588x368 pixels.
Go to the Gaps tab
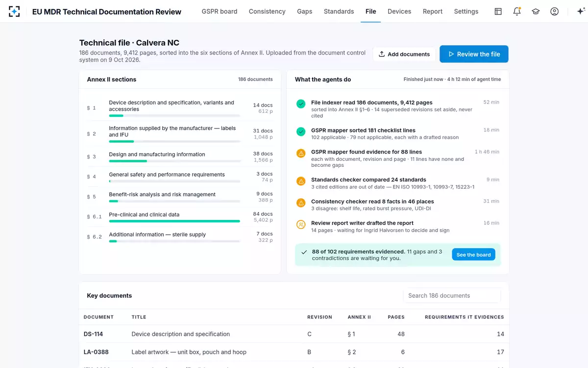304,11
